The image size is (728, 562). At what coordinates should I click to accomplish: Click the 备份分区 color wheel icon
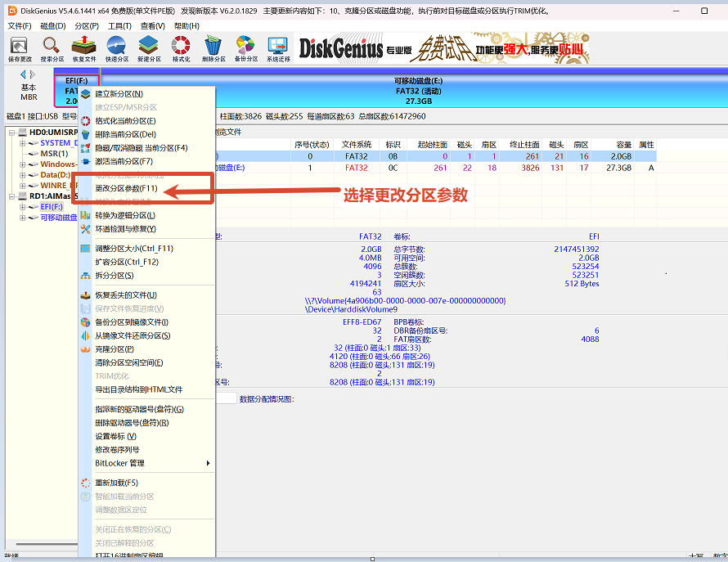coord(245,49)
